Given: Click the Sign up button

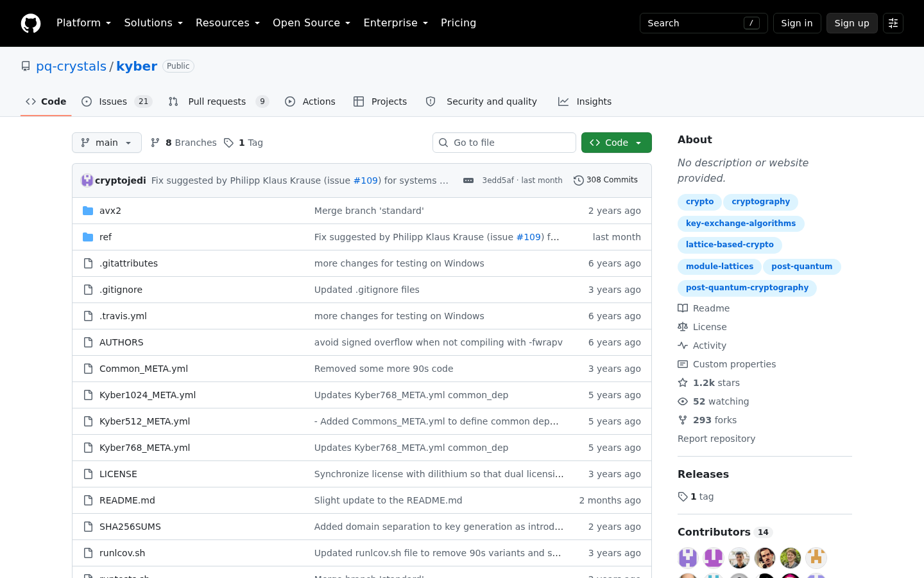Looking at the screenshot, I should (852, 23).
